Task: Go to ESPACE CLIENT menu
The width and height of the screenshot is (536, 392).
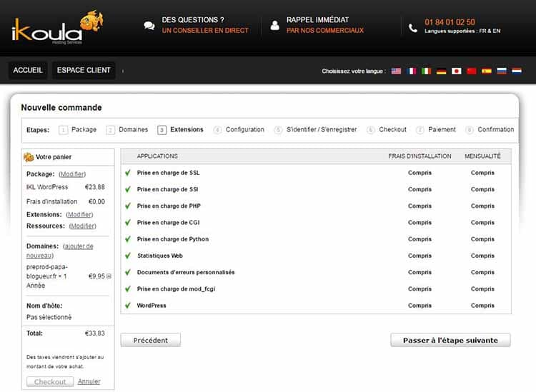Action: pos(84,70)
